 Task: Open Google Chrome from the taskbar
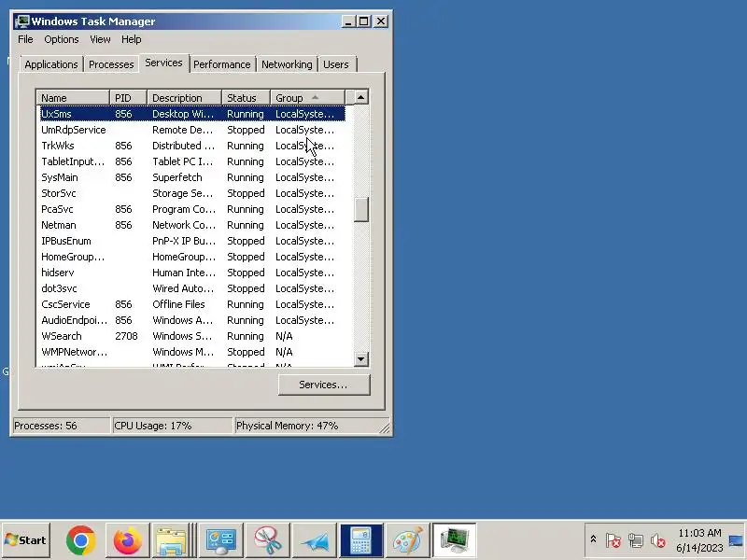pyautogui.click(x=80, y=540)
